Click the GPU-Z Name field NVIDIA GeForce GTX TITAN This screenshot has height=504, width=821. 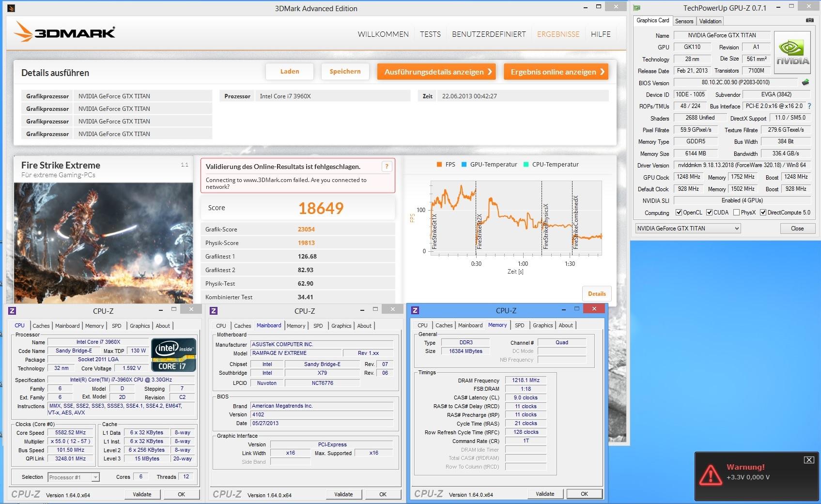coord(722,35)
